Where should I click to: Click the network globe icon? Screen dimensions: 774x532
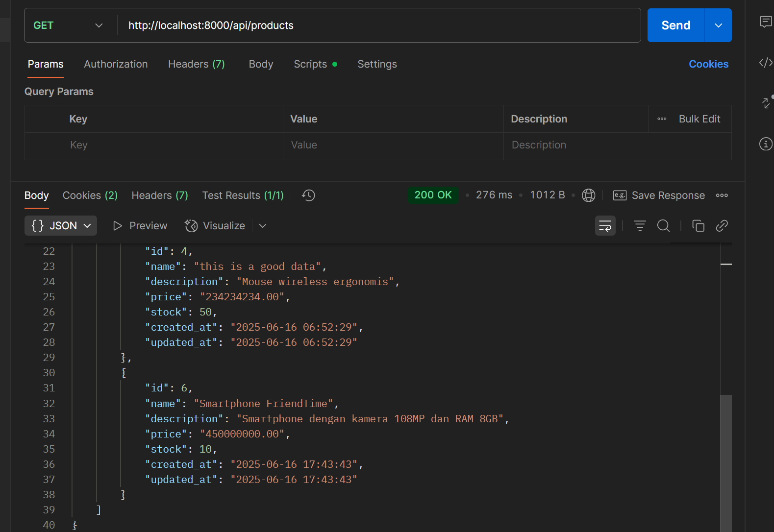588,195
